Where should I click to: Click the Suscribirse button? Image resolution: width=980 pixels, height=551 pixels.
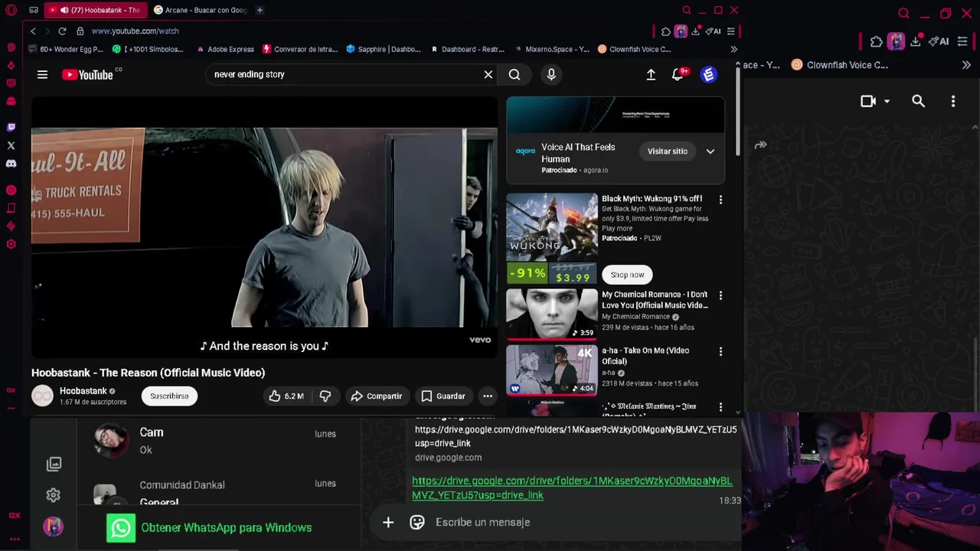(169, 396)
